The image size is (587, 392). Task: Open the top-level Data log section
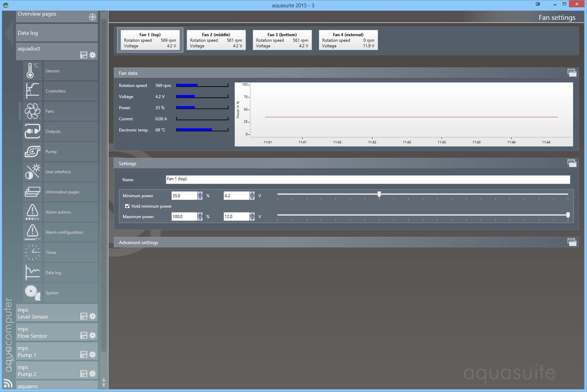56,33
